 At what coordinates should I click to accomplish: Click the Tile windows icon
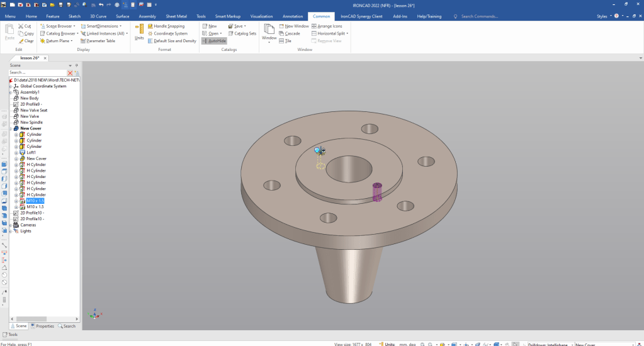pos(282,41)
